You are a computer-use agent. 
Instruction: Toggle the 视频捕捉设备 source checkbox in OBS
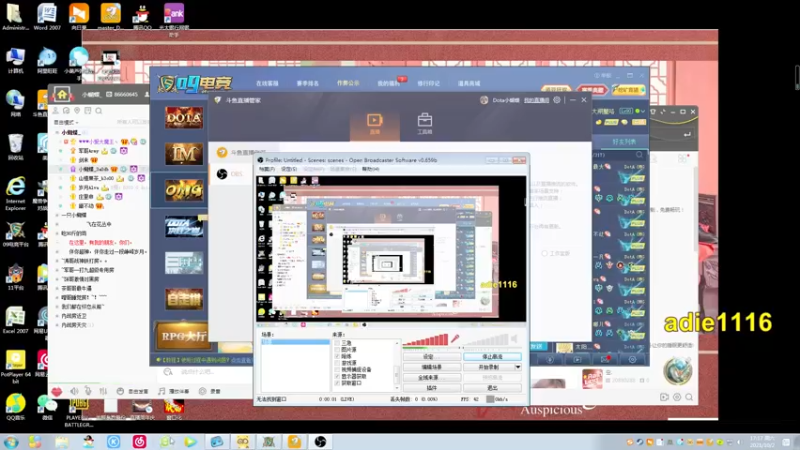click(x=337, y=369)
